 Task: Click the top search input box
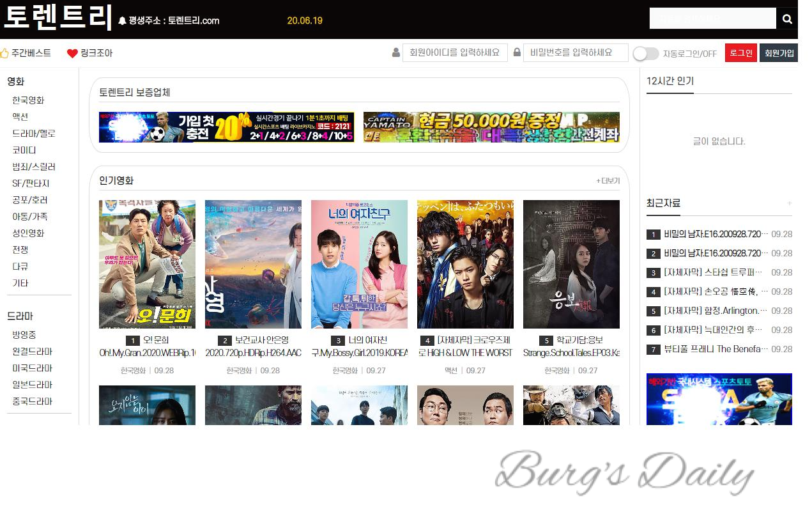pos(712,19)
